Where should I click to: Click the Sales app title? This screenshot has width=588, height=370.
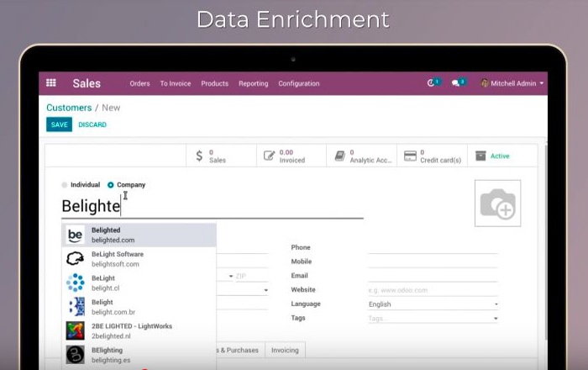[87, 83]
